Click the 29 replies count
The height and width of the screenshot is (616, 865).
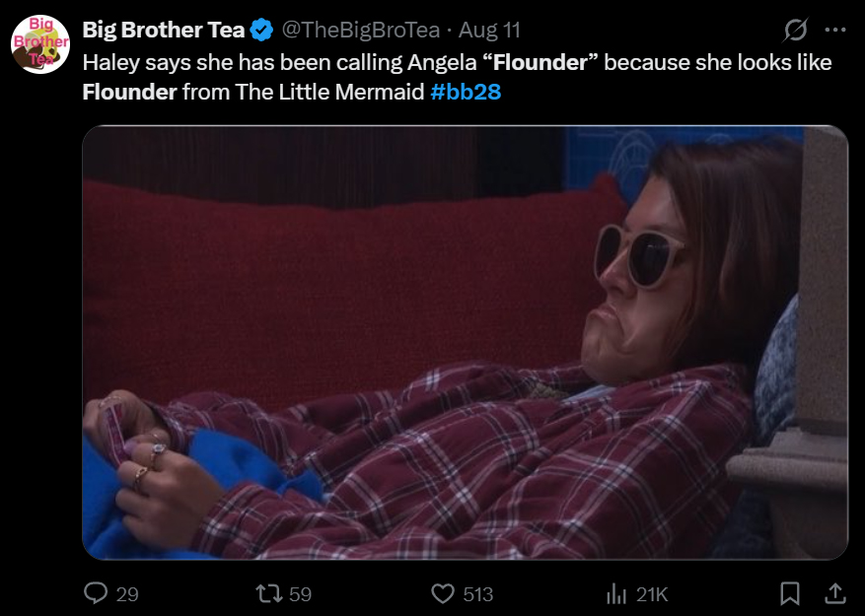click(127, 594)
